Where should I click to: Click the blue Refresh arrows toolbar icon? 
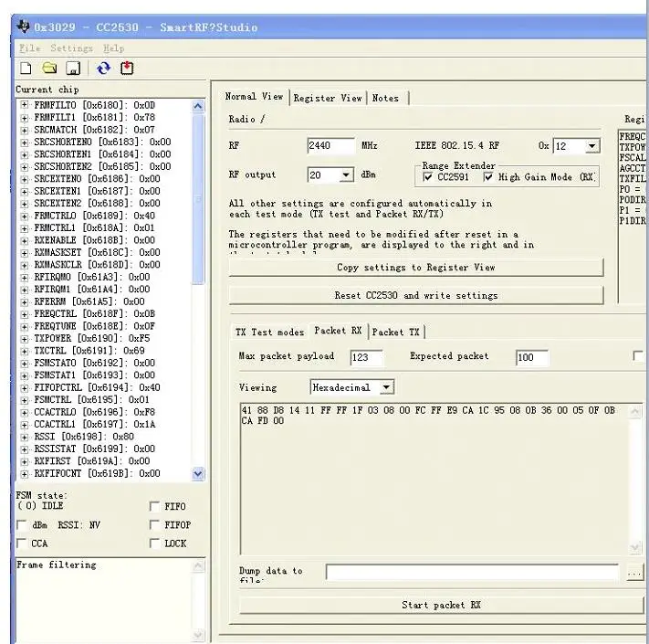[x=103, y=68]
